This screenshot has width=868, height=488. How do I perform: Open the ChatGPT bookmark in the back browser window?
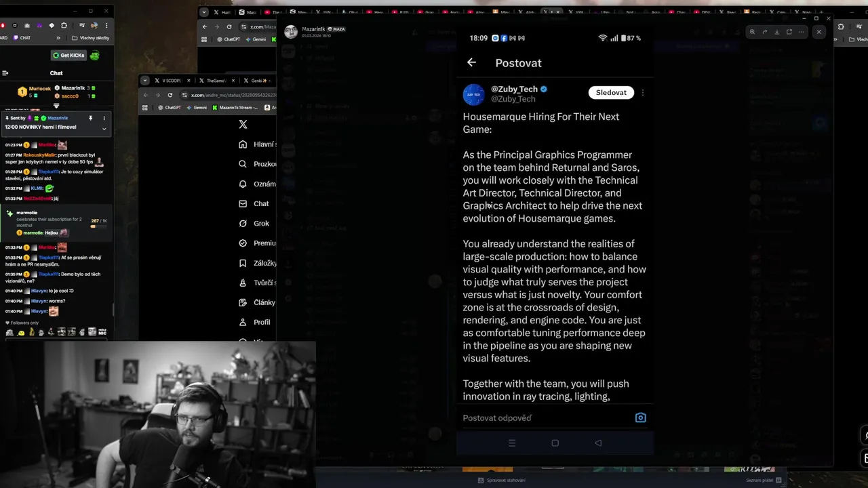[x=229, y=39]
